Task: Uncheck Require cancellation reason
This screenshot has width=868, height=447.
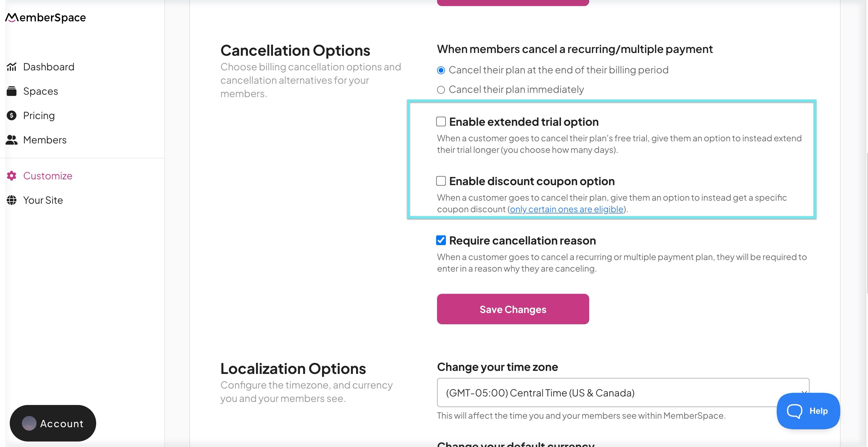Action: pos(441,240)
